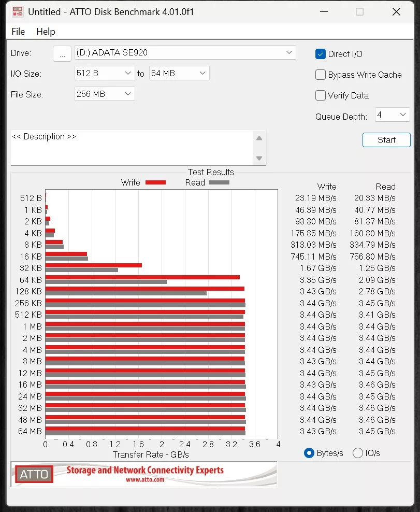Image resolution: width=420 pixels, height=512 pixels.
Task: Open the File Size dropdown 256 MB
Action: (105, 94)
